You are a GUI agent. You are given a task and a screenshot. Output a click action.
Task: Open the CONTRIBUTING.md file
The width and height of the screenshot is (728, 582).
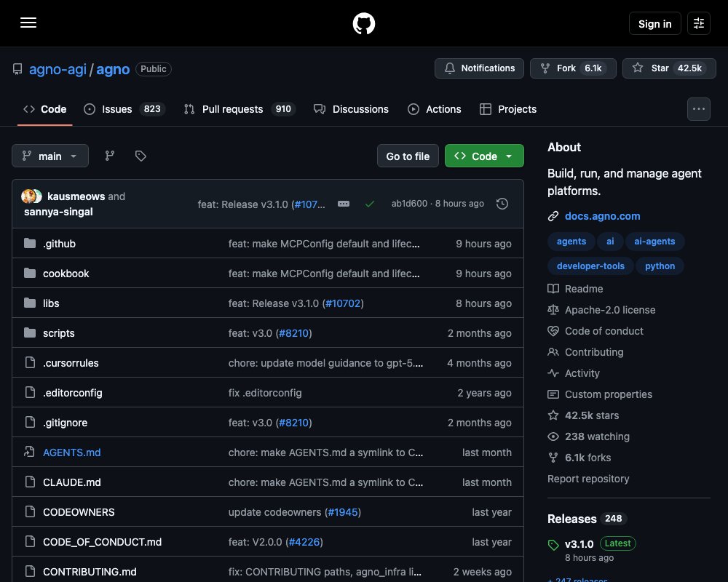coord(90,572)
